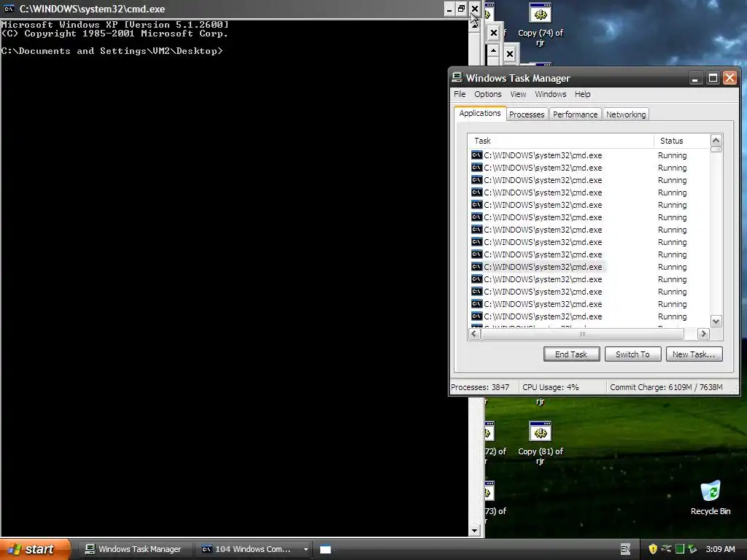The height and width of the screenshot is (560, 747).
Task: Switch to the Performance tab
Action: coord(575,114)
